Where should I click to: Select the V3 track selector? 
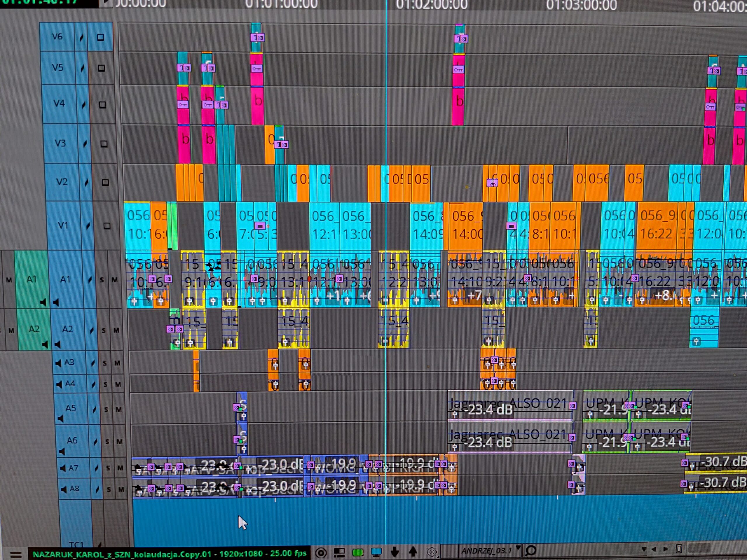click(x=60, y=143)
